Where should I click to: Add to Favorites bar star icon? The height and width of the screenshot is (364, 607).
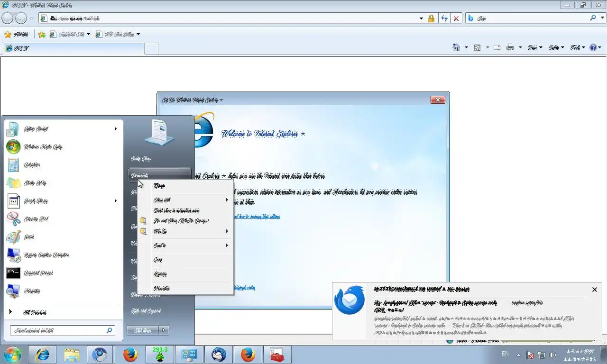pyautogui.click(x=42, y=34)
